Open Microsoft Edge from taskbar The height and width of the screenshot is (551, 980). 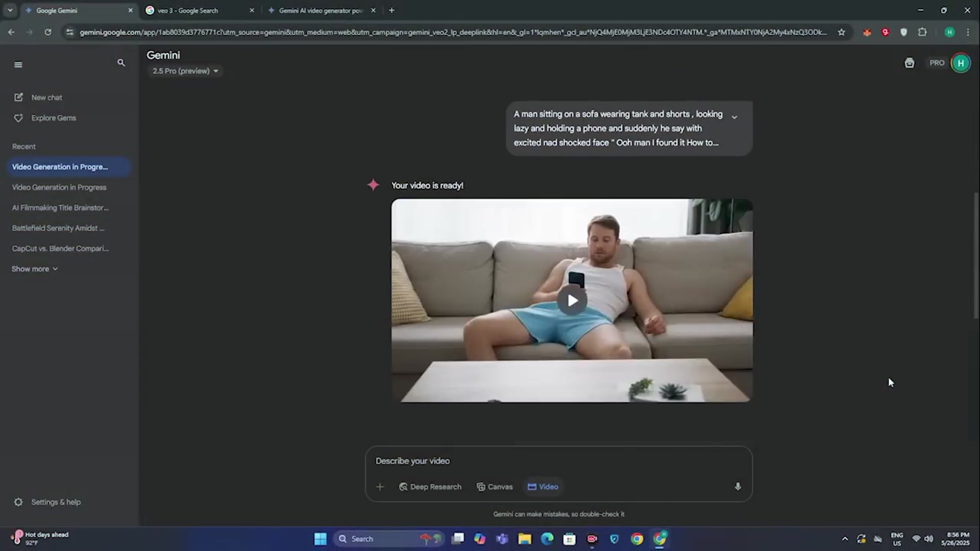coord(547,539)
